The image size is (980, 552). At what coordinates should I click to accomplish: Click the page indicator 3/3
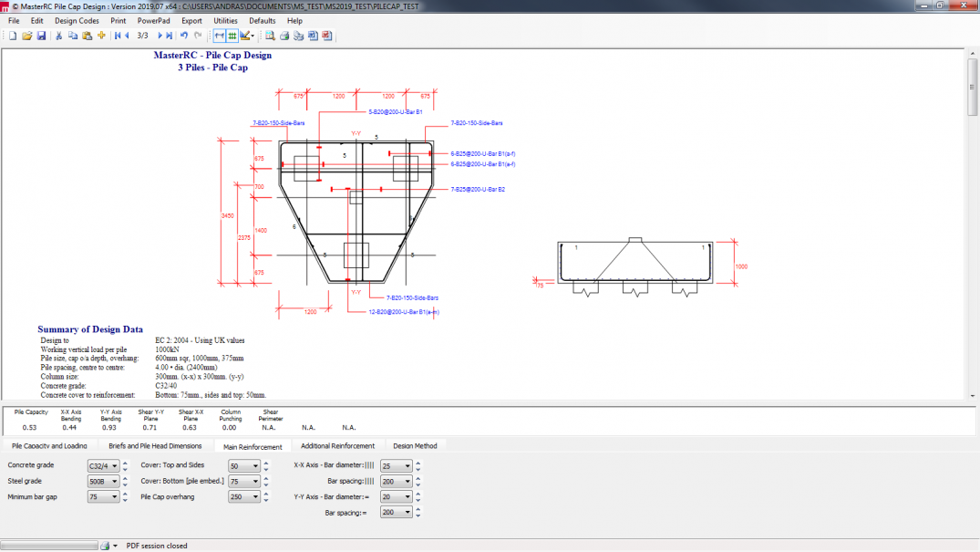(x=142, y=36)
